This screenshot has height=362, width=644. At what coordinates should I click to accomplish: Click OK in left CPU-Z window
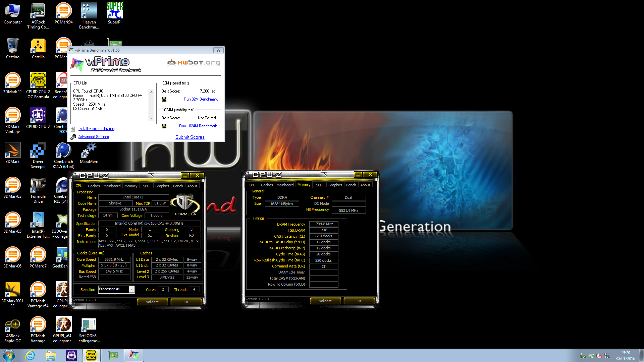(x=186, y=302)
